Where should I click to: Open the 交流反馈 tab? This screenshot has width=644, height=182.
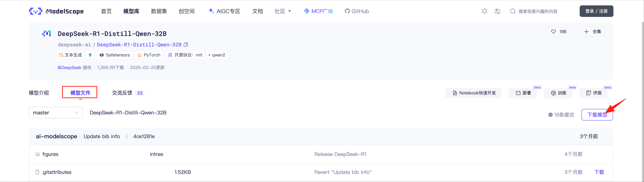pos(122,93)
